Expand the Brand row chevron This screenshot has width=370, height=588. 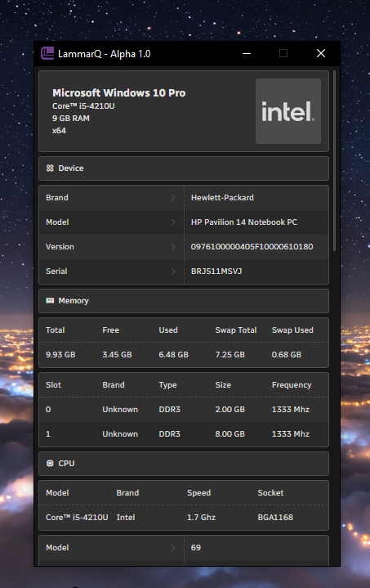click(173, 198)
